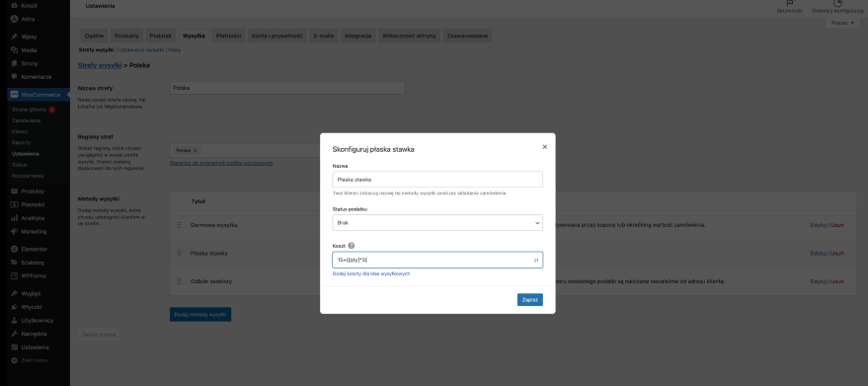Image resolution: width=868 pixels, height=386 pixels.
Task: Click the Szablony folder icon
Action: [x=15, y=263]
